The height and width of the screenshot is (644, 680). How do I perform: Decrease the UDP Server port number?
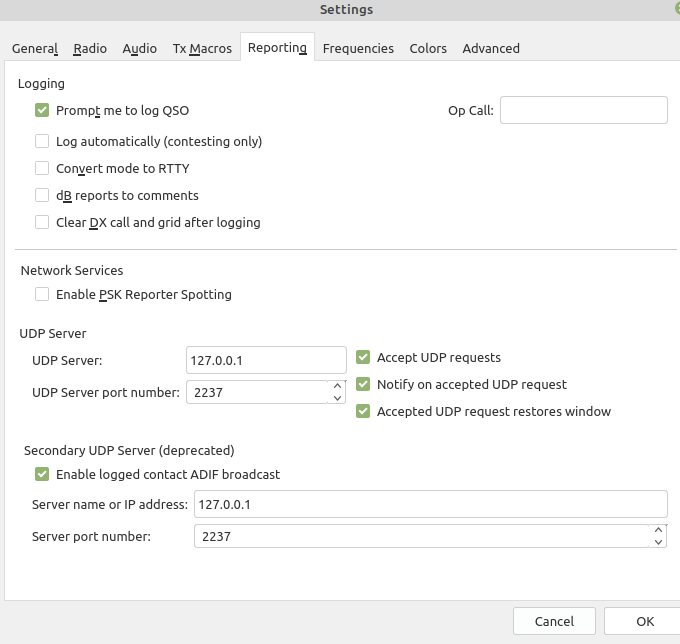pos(337,398)
